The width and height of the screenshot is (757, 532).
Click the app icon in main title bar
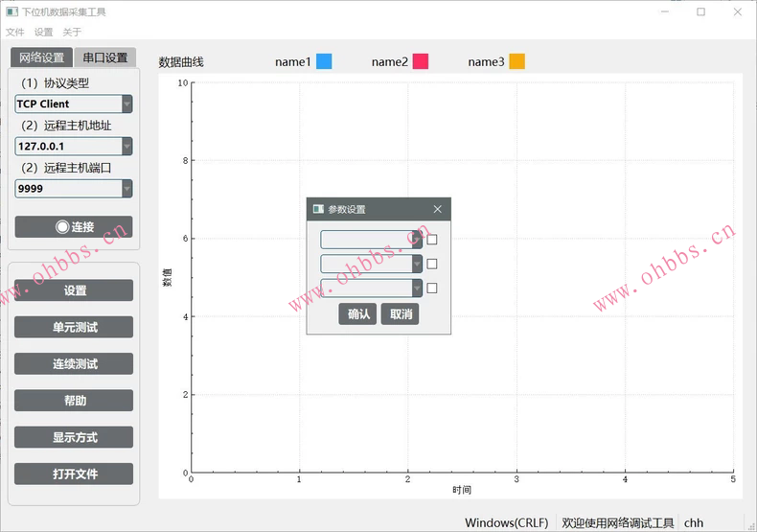12,12
